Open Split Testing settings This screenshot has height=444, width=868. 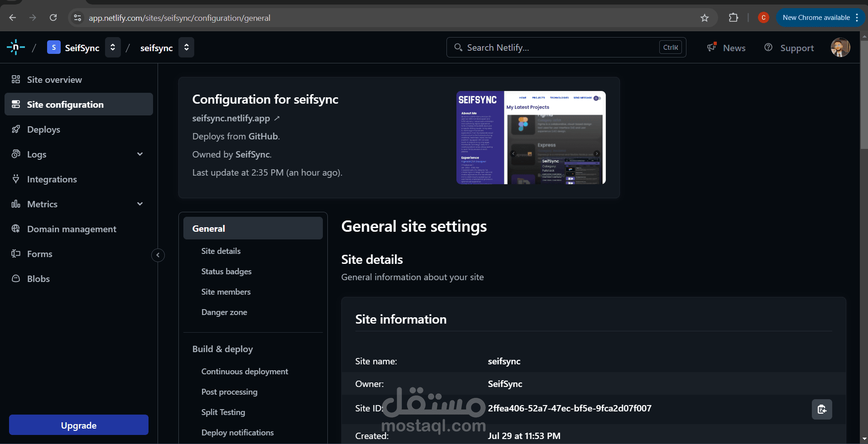223,412
